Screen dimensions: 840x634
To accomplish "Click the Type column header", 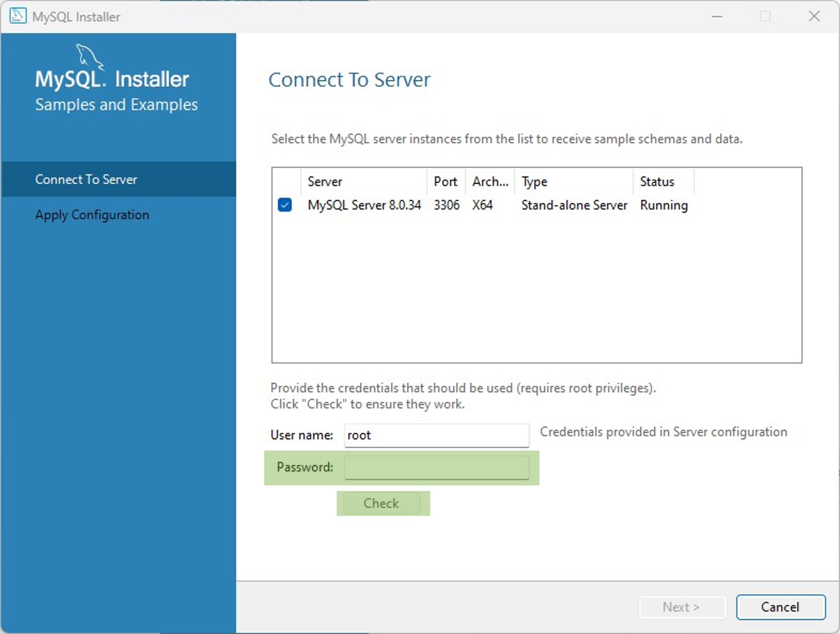I will coord(534,182).
